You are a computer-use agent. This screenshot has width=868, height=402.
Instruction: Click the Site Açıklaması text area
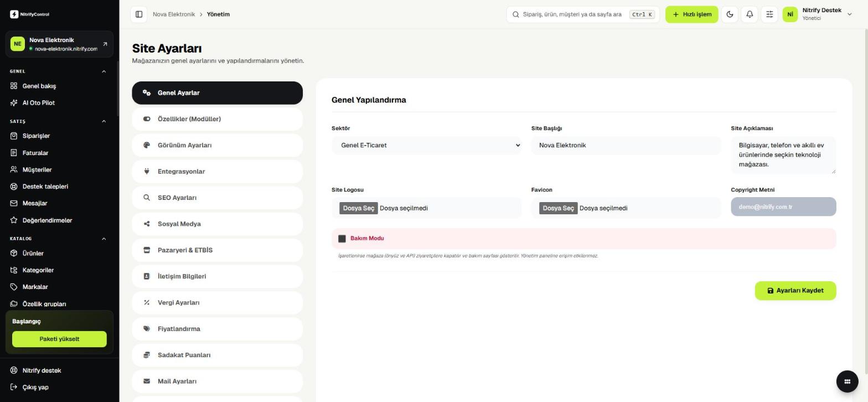(x=783, y=155)
